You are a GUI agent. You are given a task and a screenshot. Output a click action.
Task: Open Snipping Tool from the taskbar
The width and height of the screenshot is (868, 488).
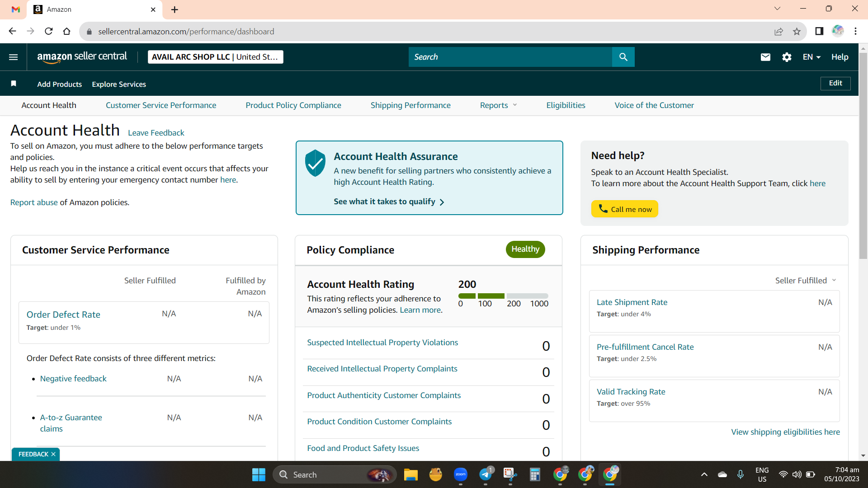[x=510, y=474]
